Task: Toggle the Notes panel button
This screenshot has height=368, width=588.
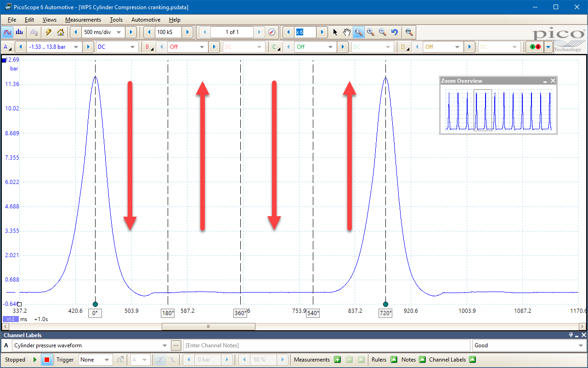Action: pos(422,360)
